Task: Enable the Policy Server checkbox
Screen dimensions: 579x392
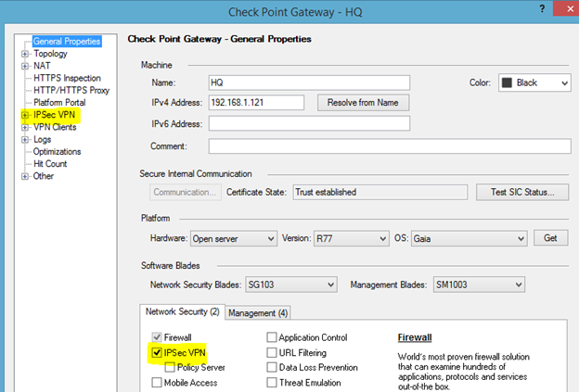Action: tap(170, 367)
